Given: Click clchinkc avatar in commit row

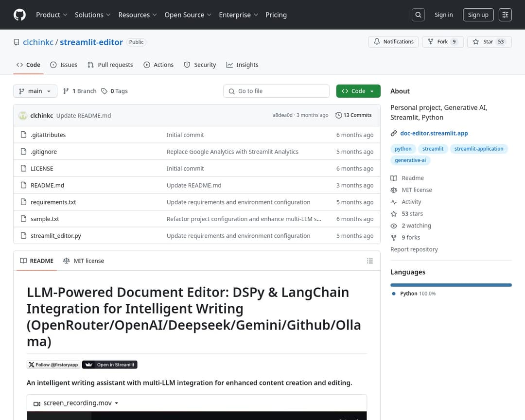Looking at the screenshot, I should point(23,116).
